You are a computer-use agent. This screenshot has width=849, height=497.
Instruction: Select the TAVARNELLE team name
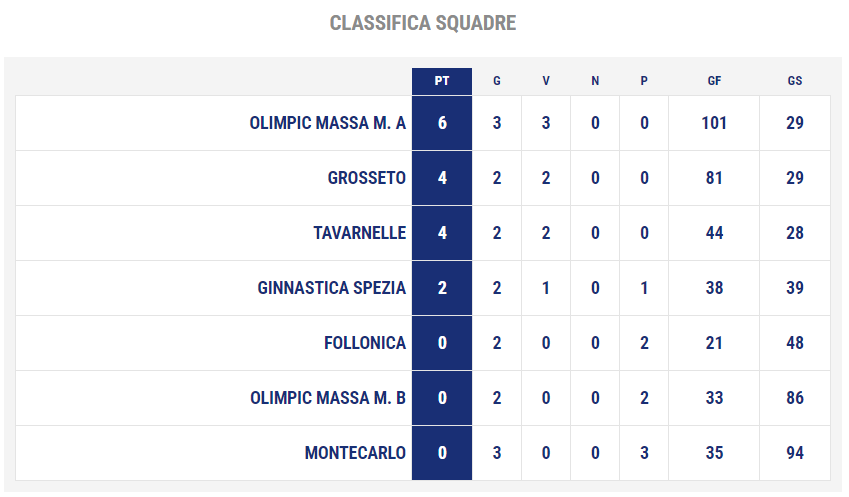coord(360,233)
